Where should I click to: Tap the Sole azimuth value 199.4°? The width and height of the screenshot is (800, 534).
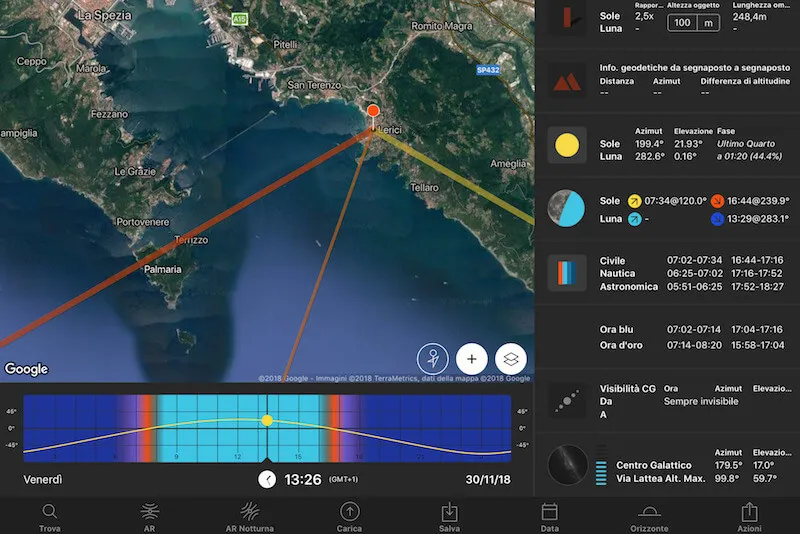[x=649, y=144]
